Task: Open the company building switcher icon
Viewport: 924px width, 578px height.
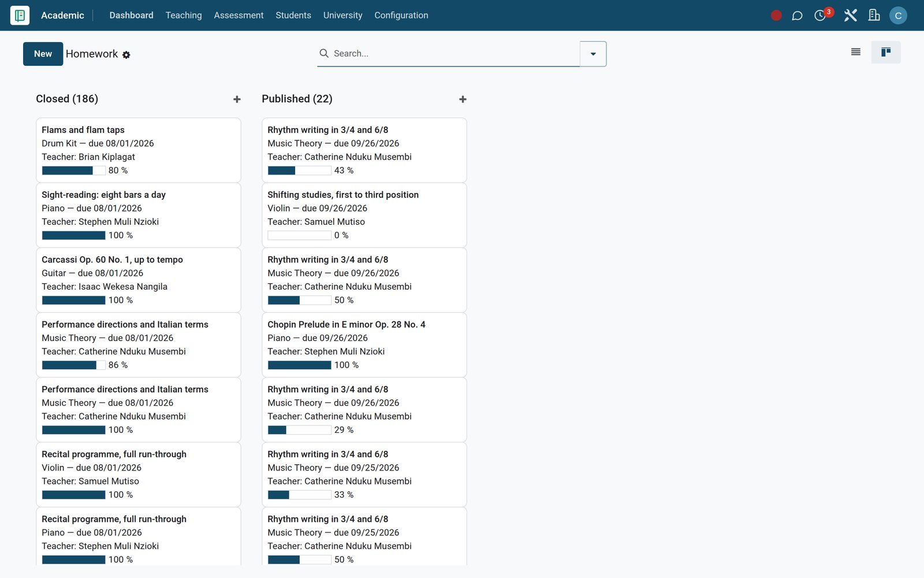Action: pyautogui.click(x=874, y=16)
